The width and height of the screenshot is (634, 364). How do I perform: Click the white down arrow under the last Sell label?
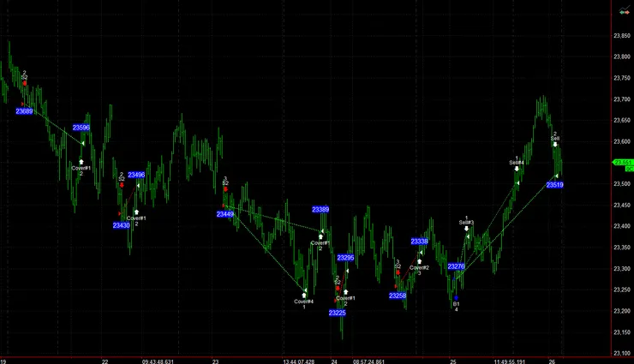(x=555, y=144)
